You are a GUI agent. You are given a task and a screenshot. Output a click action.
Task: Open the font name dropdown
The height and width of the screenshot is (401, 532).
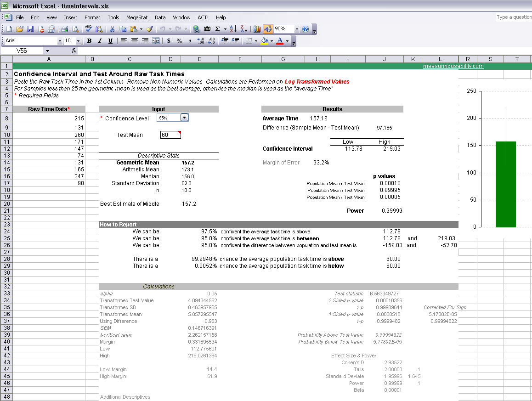pos(60,41)
